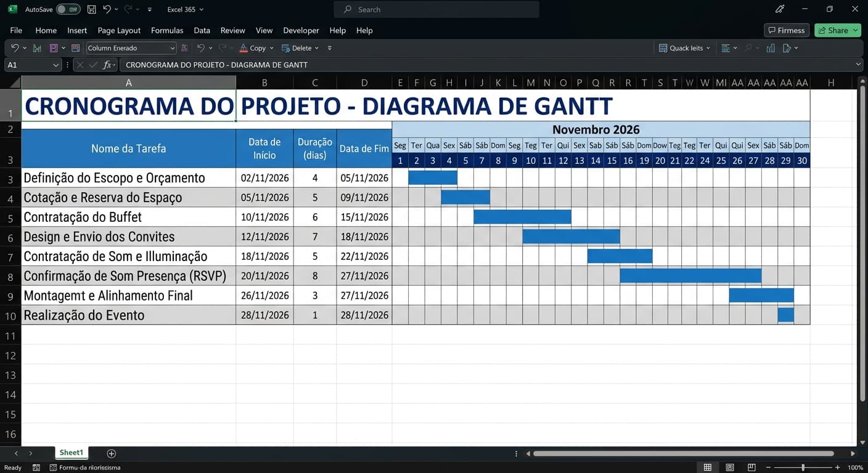Open the Formulas tab
Image resolution: width=868 pixels, height=473 pixels.
pyautogui.click(x=167, y=30)
